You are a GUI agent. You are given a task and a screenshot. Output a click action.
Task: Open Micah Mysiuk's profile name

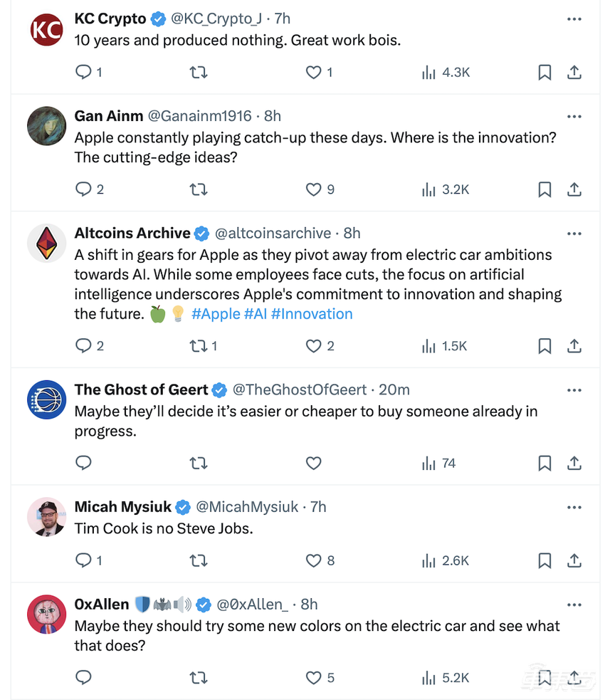pos(123,507)
